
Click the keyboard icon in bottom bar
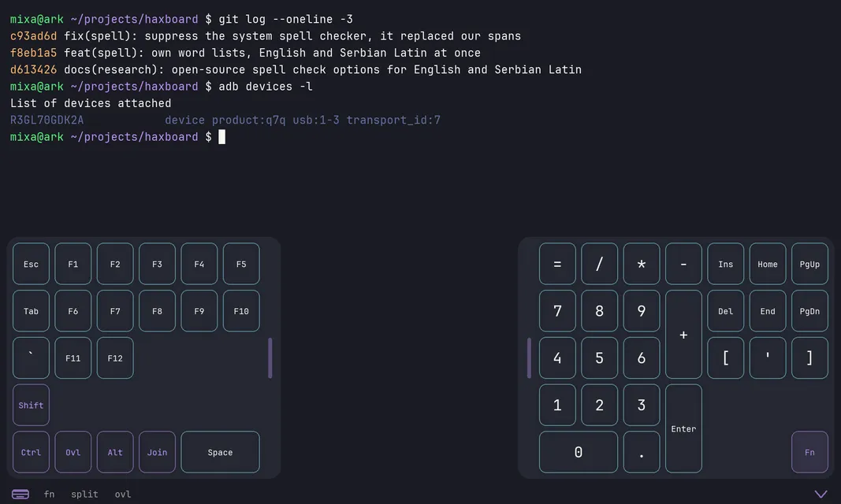coord(20,494)
